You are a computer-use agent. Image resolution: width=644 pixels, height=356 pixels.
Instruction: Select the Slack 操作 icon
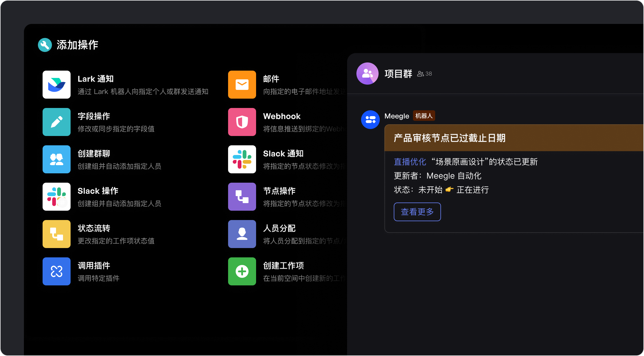point(57,197)
